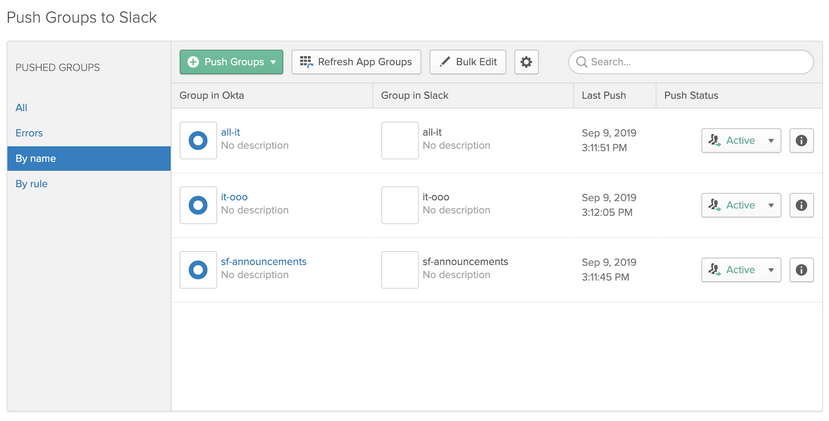Viewport: 829px width, 421px height.
Task: Click the Bulk Edit button
Action: [x=468, y=62]
